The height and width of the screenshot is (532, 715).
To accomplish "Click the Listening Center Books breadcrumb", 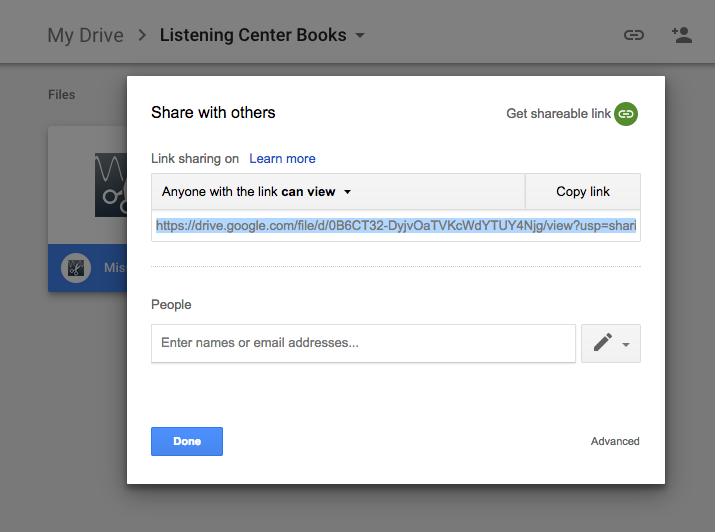I will tap(253, 35).
